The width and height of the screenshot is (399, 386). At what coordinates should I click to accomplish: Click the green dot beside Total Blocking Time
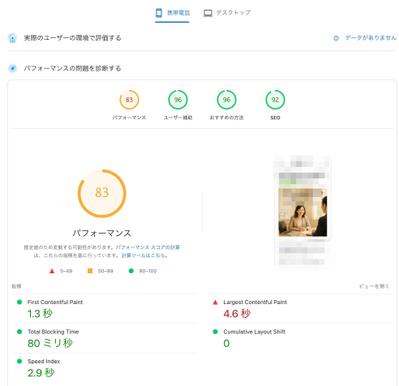pos(19,332)
